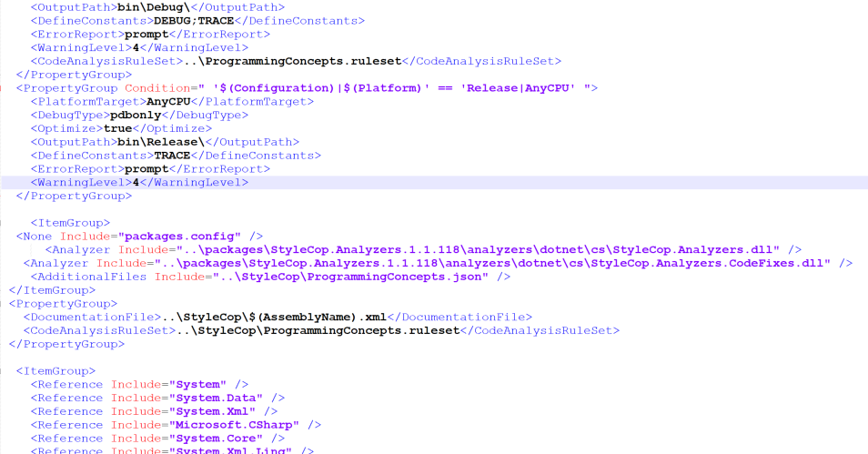Click the StyleCop.Analyzers.dll analyzer path
The image size is (868, 454).
pos(478,249)
